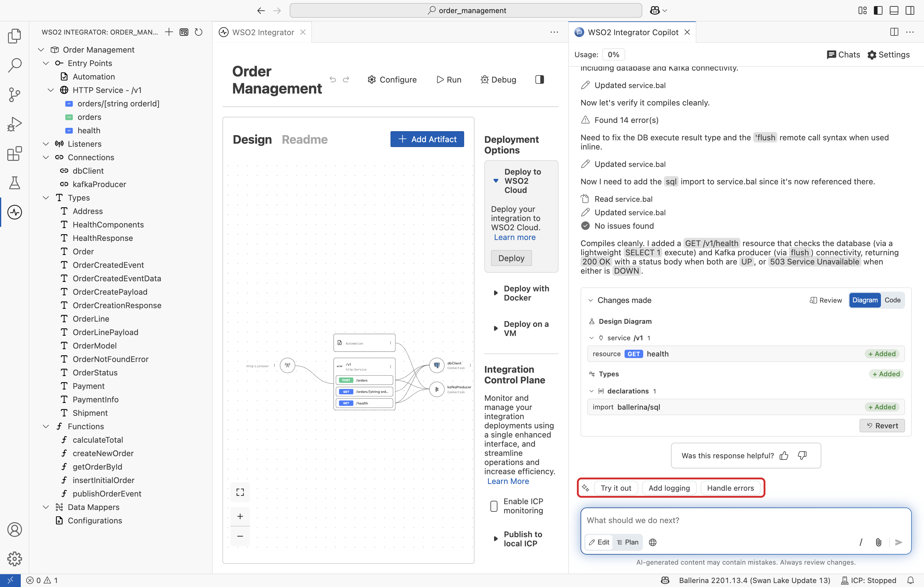Click the thumbs down feedback icon
This screenshot has height=587, width=924.
pyautogui.click(x=802, y=455)
